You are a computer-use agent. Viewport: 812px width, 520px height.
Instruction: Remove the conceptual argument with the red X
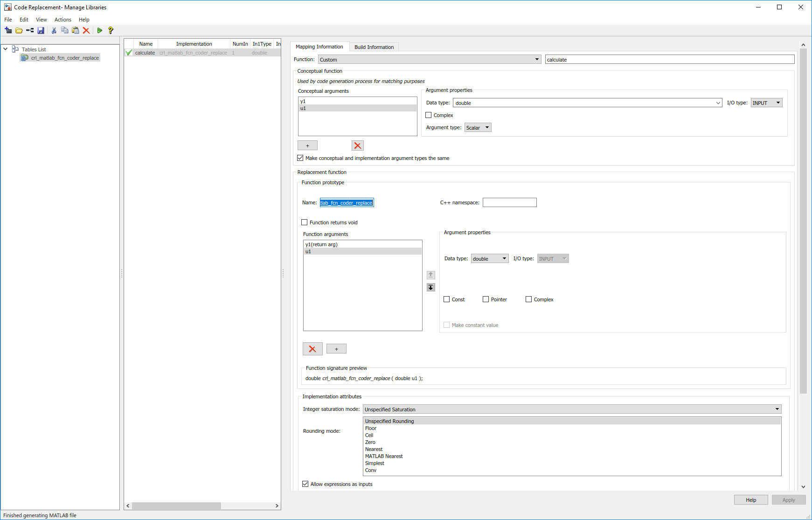click(x=358, y=146)
